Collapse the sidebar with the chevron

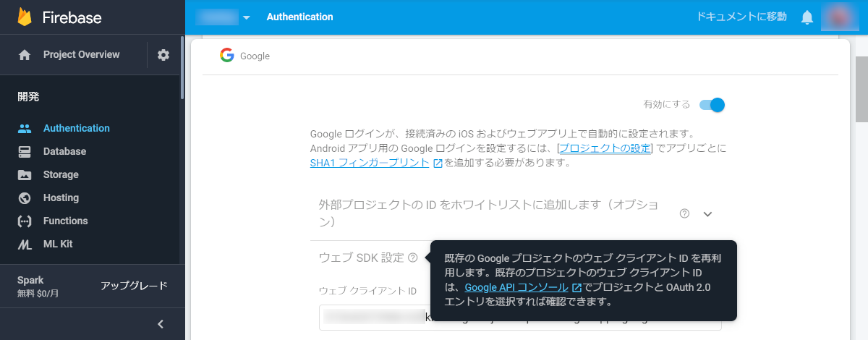tap(161, 324)
